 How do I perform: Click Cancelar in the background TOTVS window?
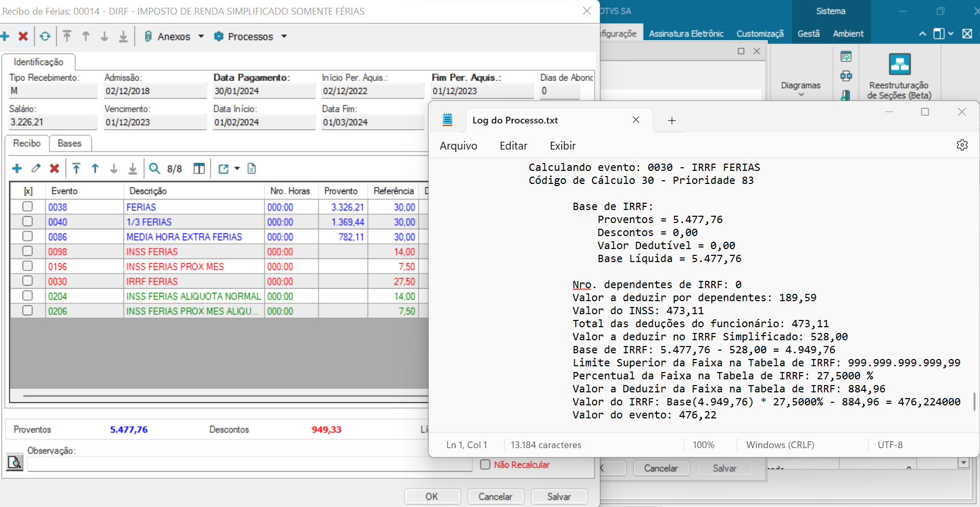[x=661, y=468]
